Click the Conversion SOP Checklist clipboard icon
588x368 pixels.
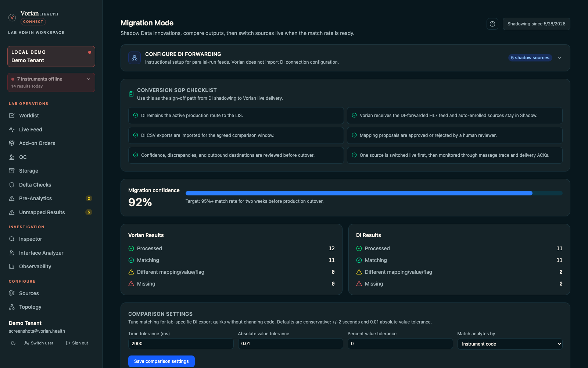point(131,94)
